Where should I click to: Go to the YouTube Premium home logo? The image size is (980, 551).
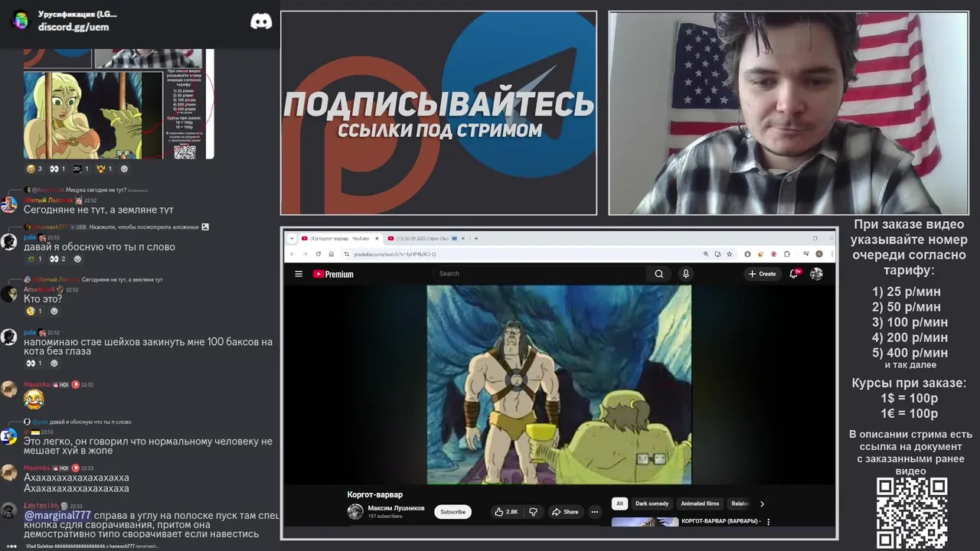[x=333, y=274]
